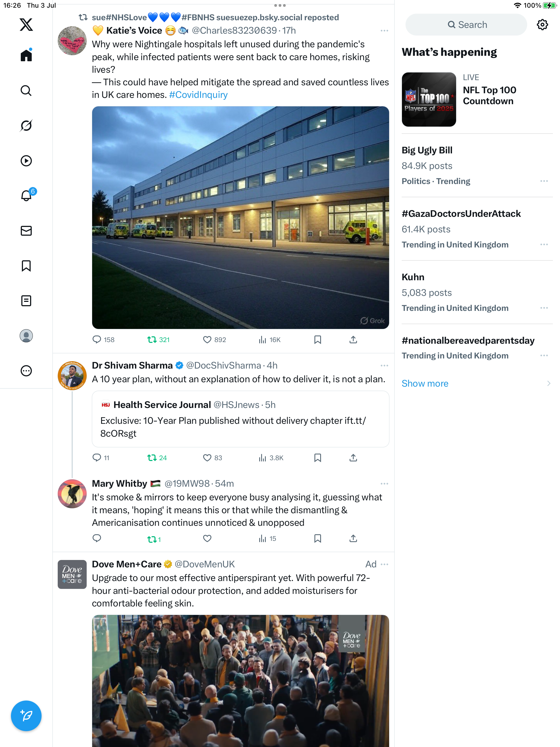
Task: Open the #CovidInquiry hashtag link
Action: point(198,95)
